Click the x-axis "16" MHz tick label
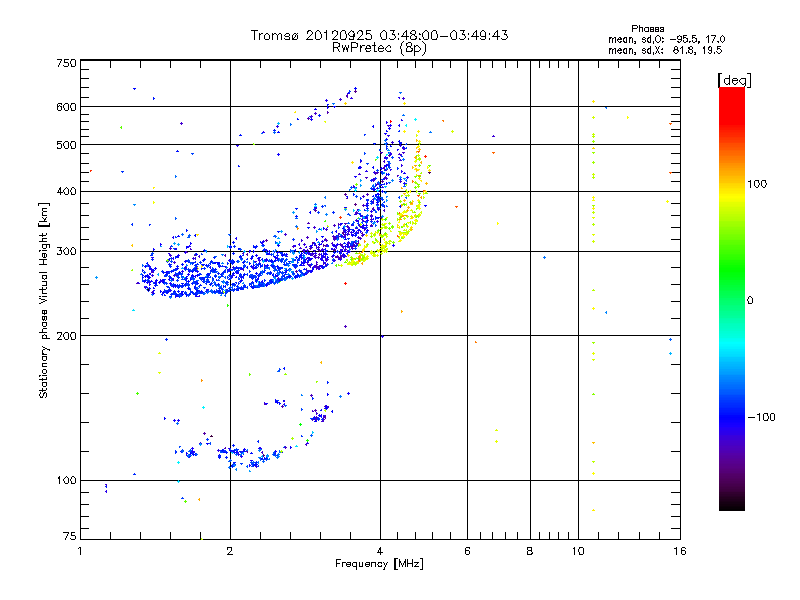The height and width of the screenshot is (600, 800). pos(680,551)
